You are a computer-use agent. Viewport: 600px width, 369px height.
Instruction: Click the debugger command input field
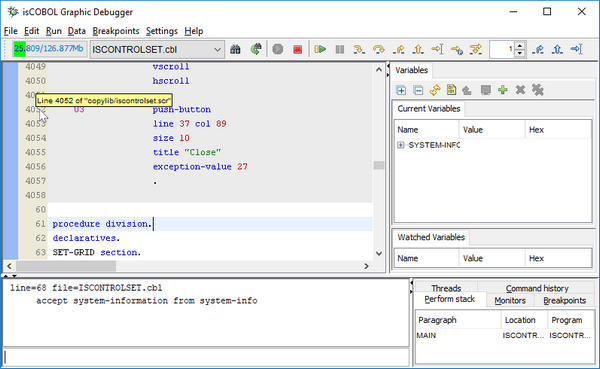pyautogui.click(x=206, y=357)
